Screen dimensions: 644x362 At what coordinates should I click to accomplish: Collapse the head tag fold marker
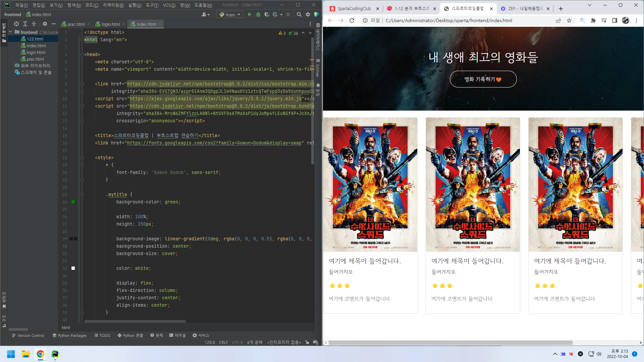coord(82,54)
